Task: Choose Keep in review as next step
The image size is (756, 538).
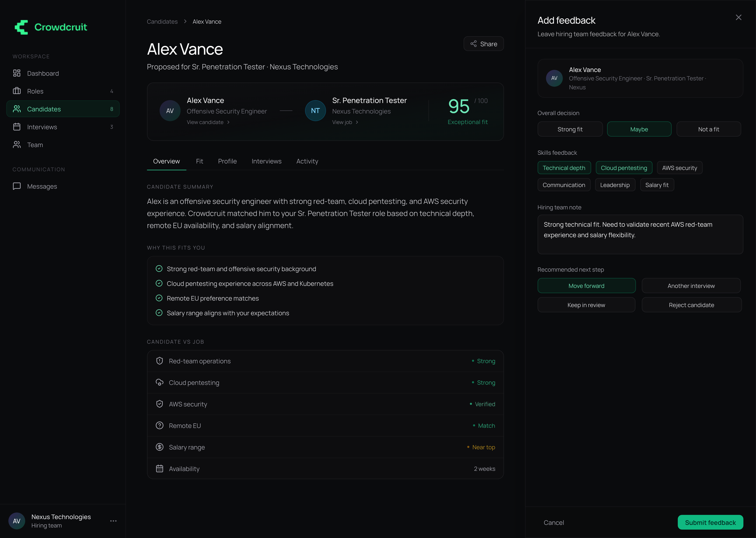Action: pyautogui.click(x=587, y=305)
